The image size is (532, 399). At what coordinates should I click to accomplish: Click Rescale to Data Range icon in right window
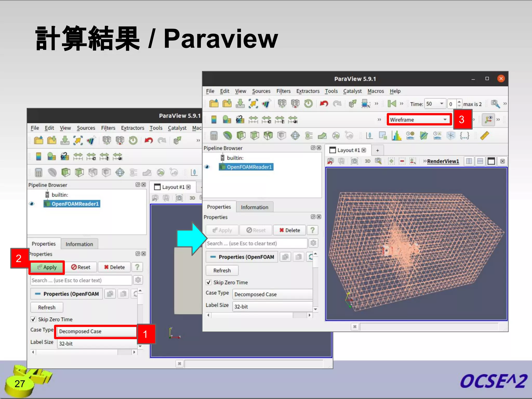[253, 119]
